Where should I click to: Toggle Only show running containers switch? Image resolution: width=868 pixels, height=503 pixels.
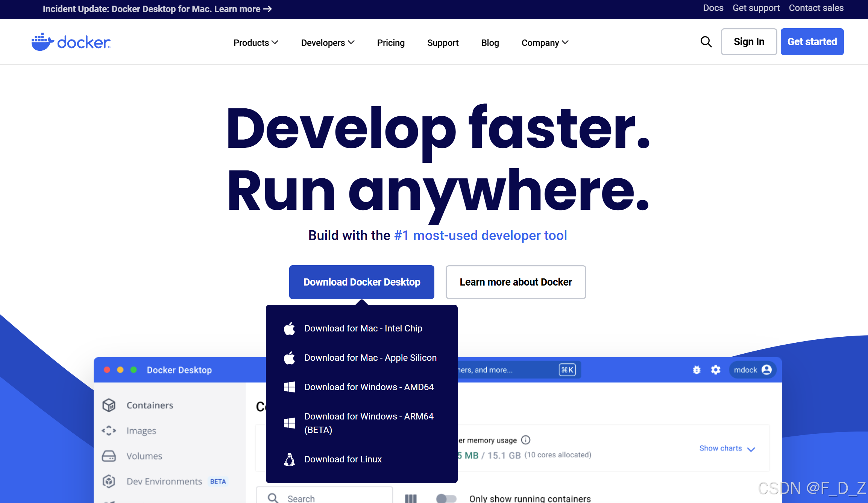point(446,498)
